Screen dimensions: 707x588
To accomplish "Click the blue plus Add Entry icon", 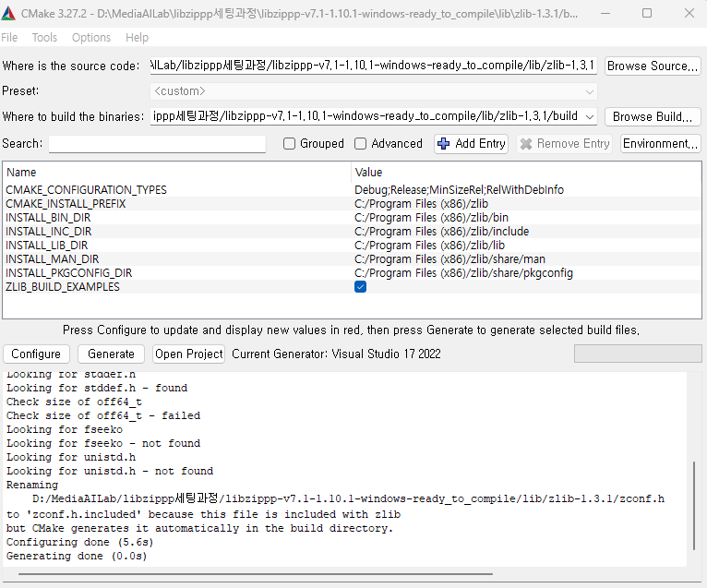I will (x=443, y=144).
